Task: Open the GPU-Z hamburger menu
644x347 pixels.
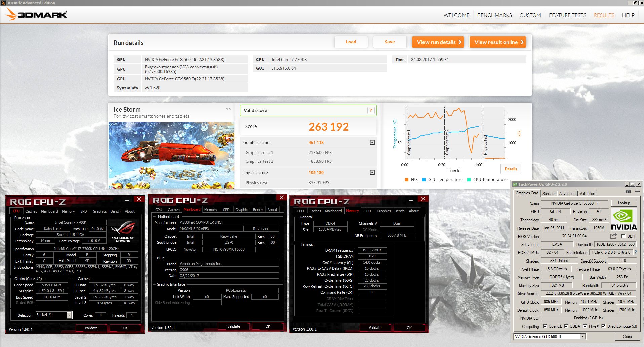Action: tap(637, 192)
